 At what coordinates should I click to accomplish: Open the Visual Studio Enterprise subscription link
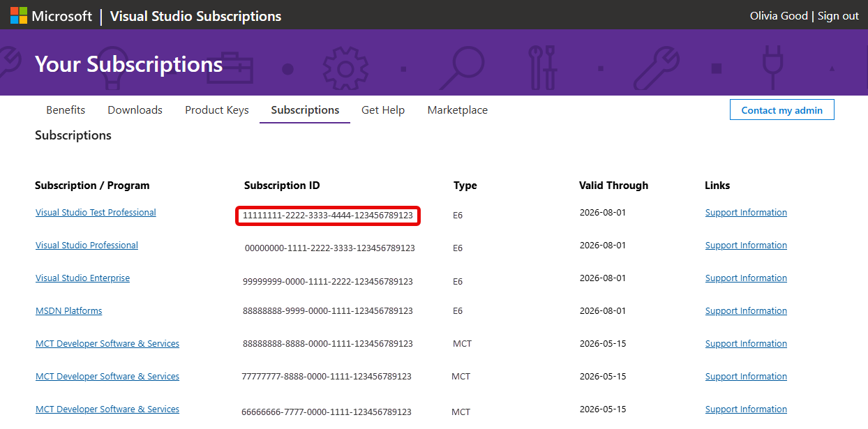82,278
